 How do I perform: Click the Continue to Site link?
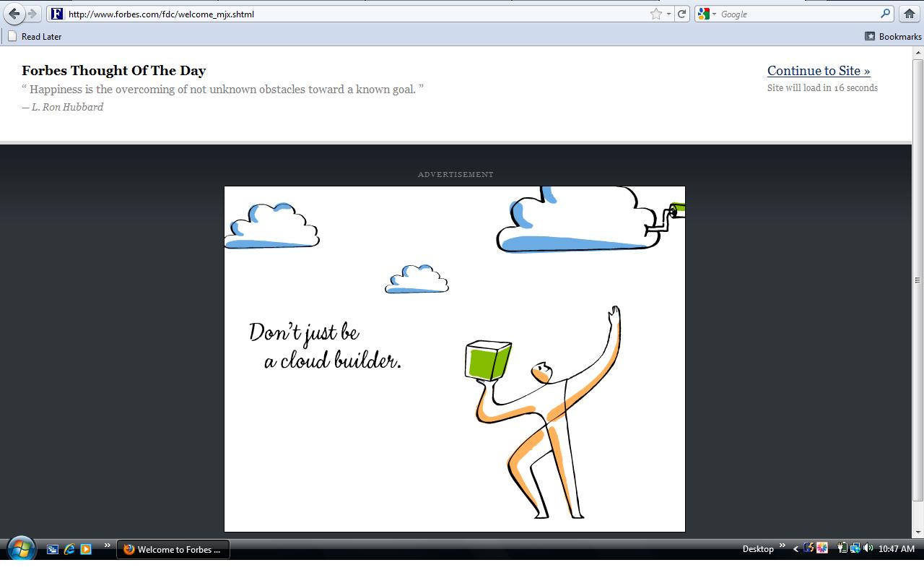tap(818, 71)
